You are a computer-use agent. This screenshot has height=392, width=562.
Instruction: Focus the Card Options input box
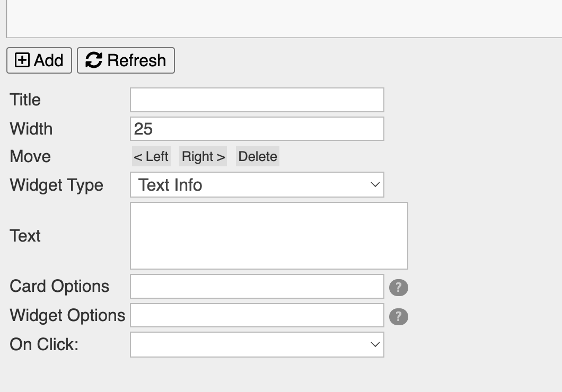tap(257, 287)
